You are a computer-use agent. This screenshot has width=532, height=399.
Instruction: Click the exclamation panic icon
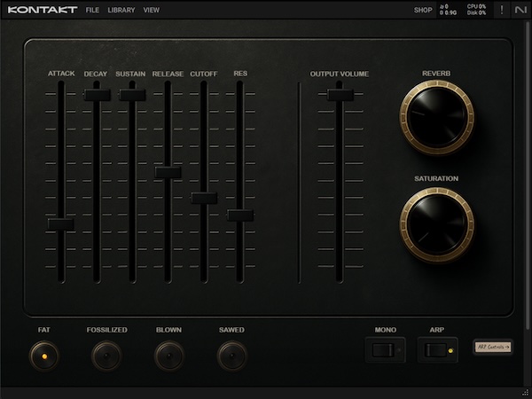click(502, 10)
